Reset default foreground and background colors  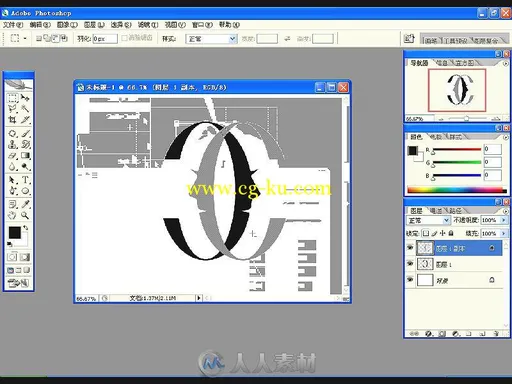click(x=10, y=244)
